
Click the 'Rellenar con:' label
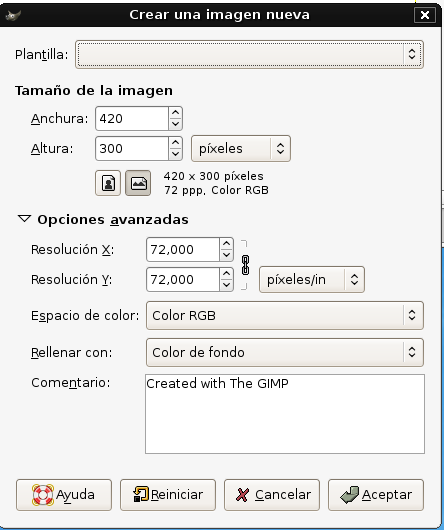[x=72, y=353]
